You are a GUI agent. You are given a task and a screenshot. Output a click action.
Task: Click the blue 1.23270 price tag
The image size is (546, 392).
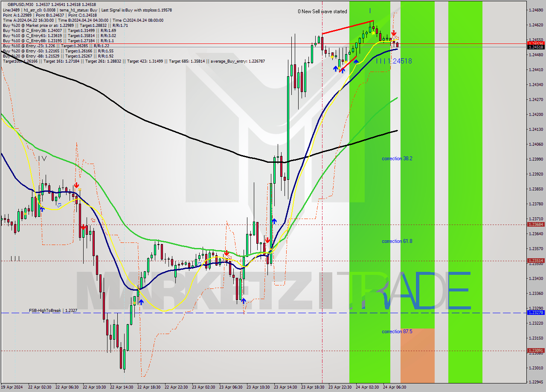point(535,313)
